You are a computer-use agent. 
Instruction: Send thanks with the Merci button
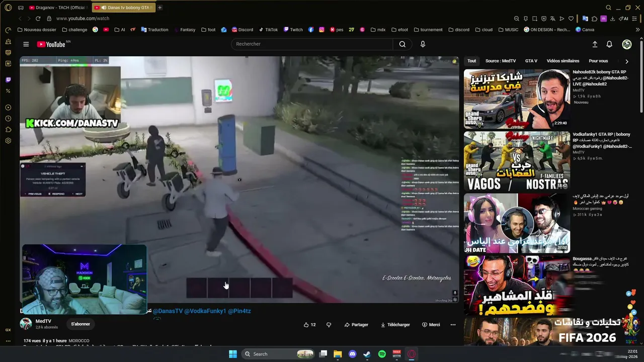click(431, 325)
